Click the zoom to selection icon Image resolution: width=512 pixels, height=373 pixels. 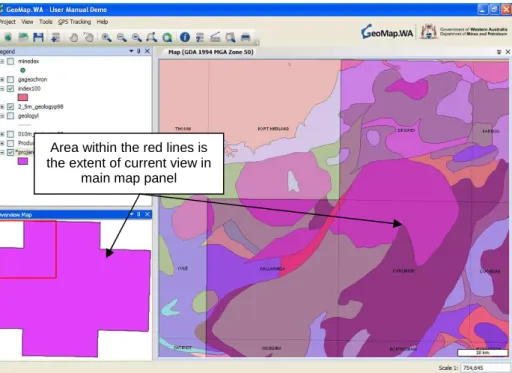pos(152,37)
